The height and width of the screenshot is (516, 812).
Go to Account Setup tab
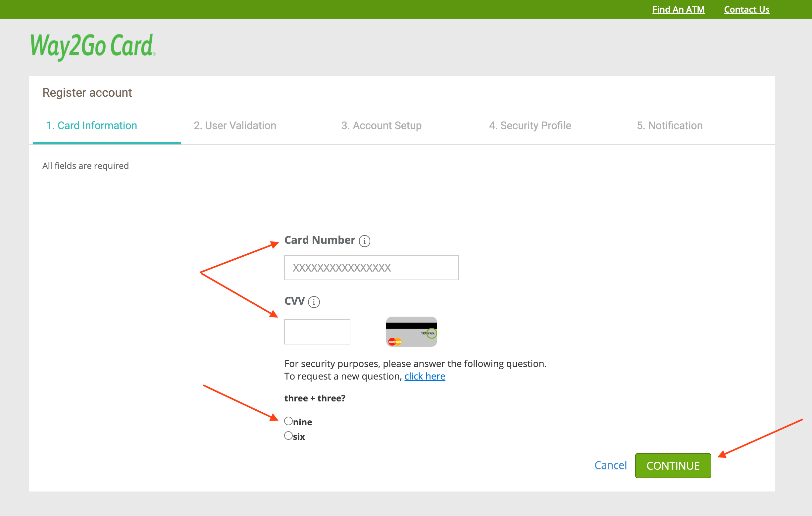coord(381,126)
